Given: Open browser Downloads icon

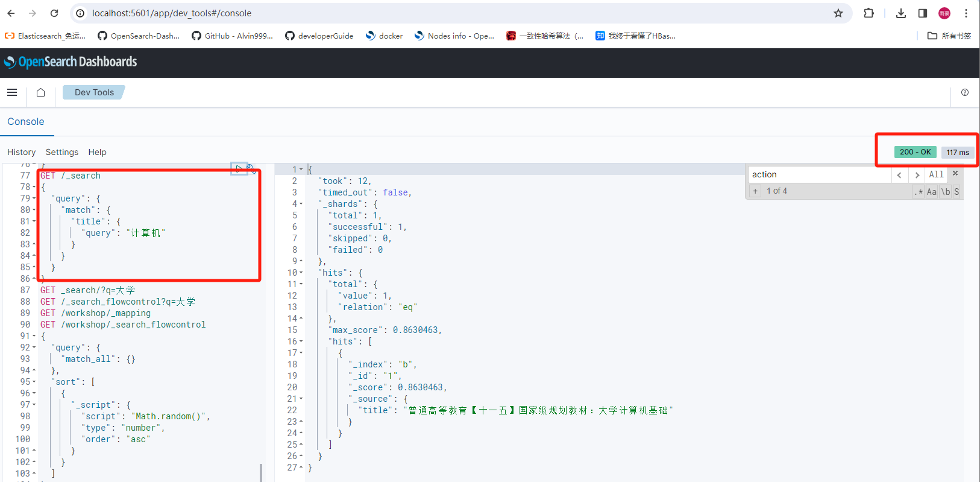Looking at the screenshot, I should [901, 13].
